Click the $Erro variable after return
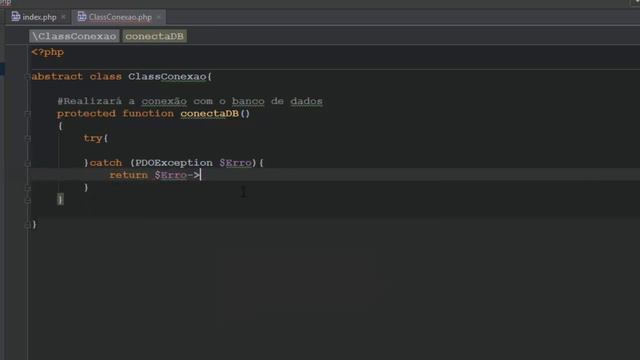Viewport: 640px width, 360px height. pyautogui.click(x=171, y=175)
